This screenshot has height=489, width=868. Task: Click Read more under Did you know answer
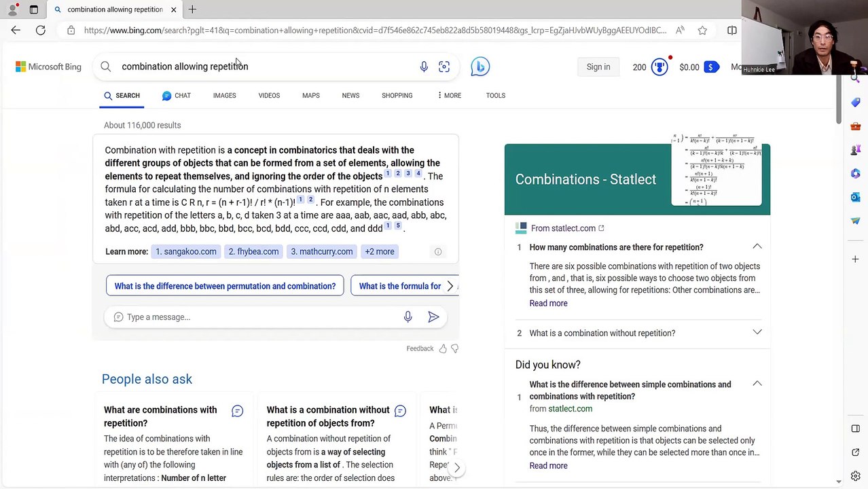[x=548, y=466]
